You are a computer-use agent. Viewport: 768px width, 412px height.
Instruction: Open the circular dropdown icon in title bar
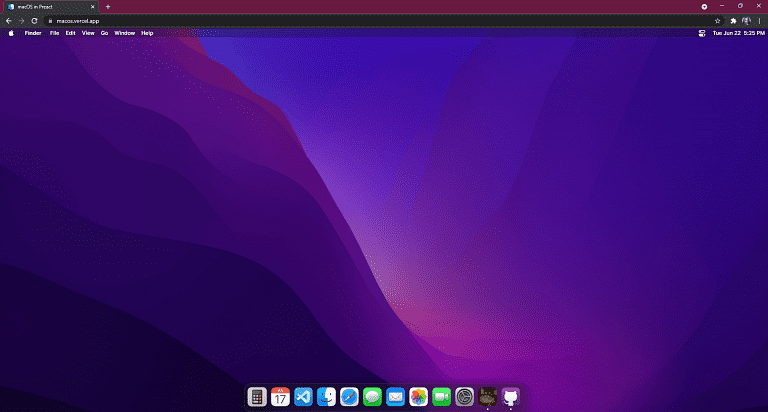pos(704,7)
